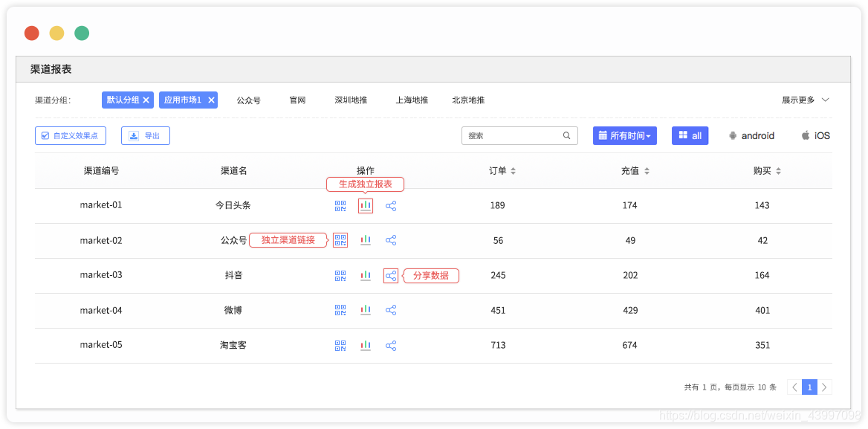This screenshot has width=868, height=429.
Task: Sort table by 购买 column
Action: pyautogui.click(x=778, y=172)
